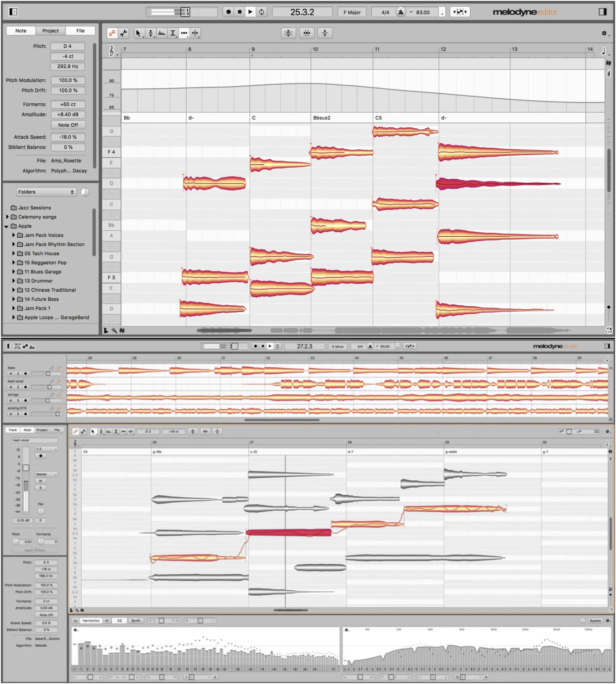The image size is (616, 684).
Task: Open the quantize time macro in top editor
Action: pos(306,33)
